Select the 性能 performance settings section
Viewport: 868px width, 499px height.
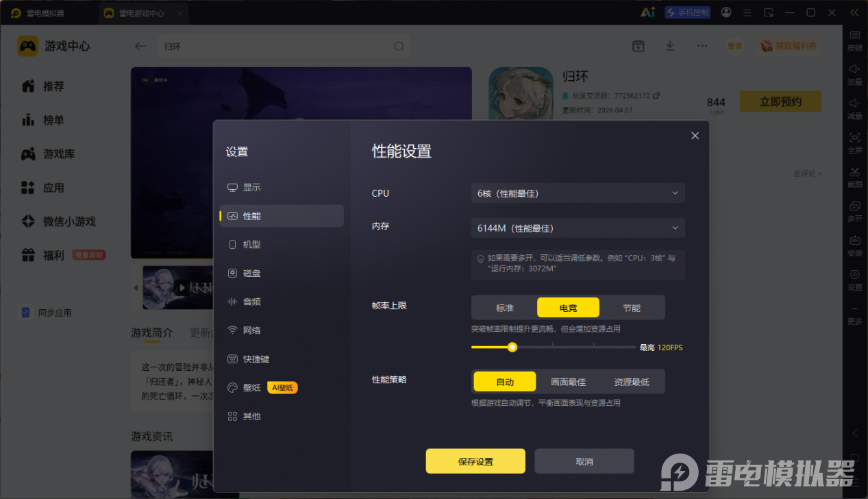282,216
